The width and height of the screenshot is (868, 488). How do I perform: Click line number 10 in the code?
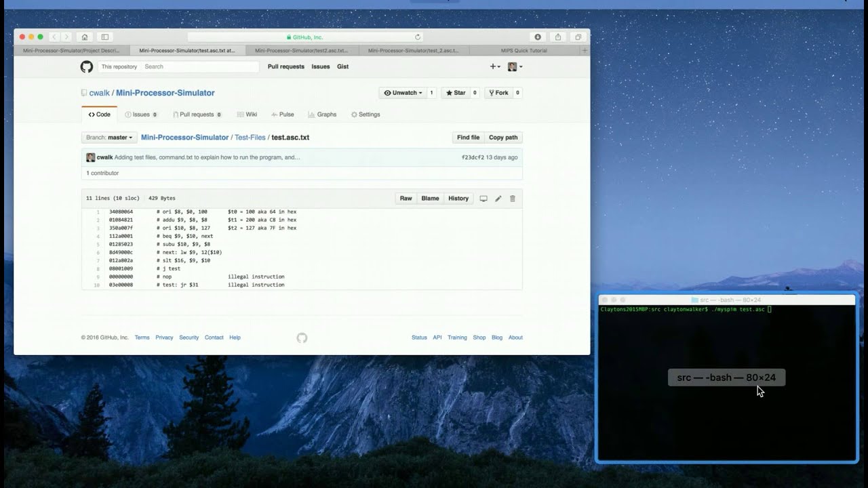pyautogui.click(x=97, y=285)
